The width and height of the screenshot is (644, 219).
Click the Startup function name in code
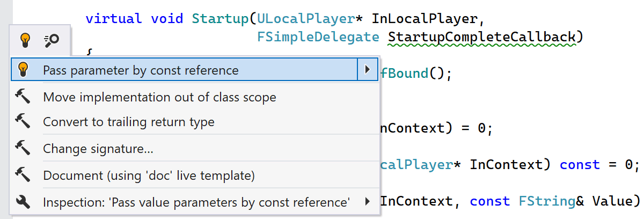coord(220,19)
